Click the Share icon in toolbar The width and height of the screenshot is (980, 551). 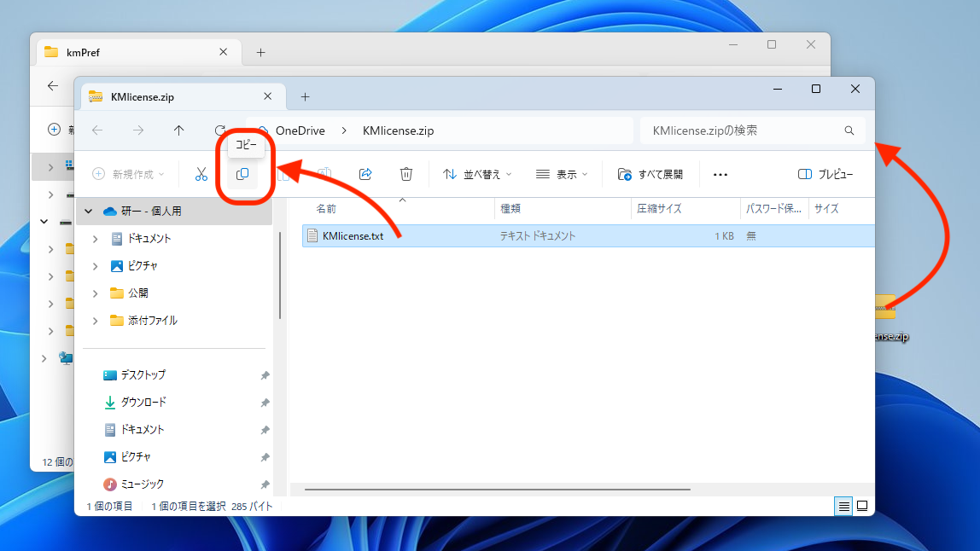click(365, 174)
